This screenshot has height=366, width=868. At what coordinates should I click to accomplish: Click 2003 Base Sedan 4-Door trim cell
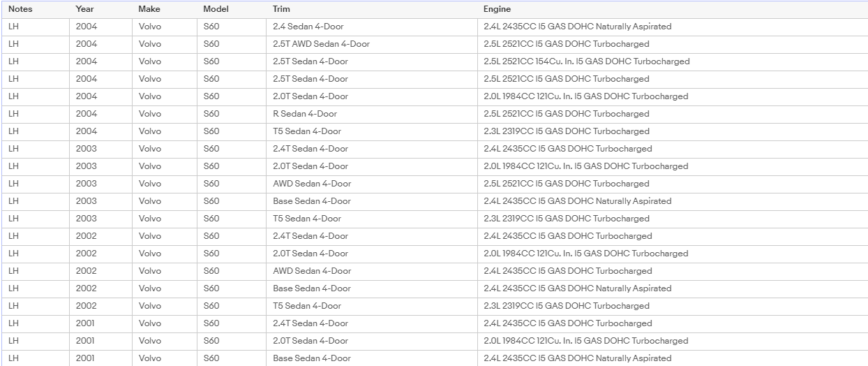tap(372, 201)
